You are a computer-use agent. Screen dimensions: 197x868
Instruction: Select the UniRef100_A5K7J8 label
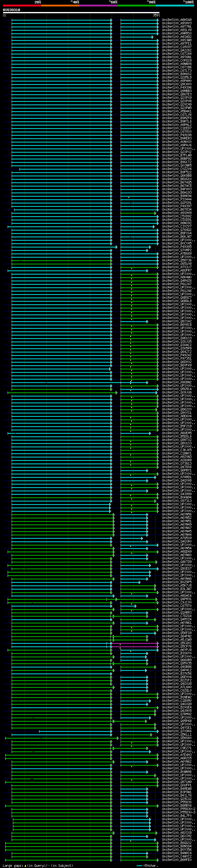point(177,585)
